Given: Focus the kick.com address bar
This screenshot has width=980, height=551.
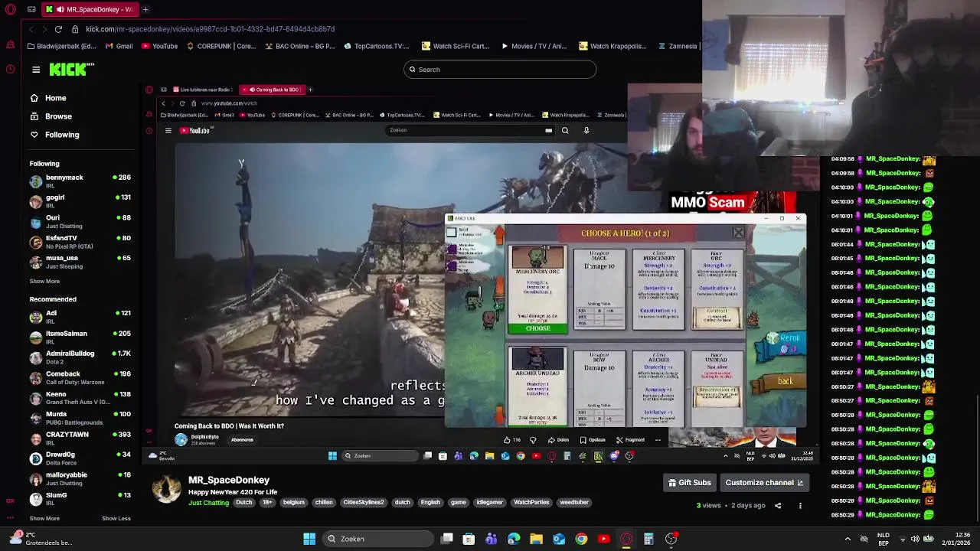Looking at the screenshot, I should (210, 29).
